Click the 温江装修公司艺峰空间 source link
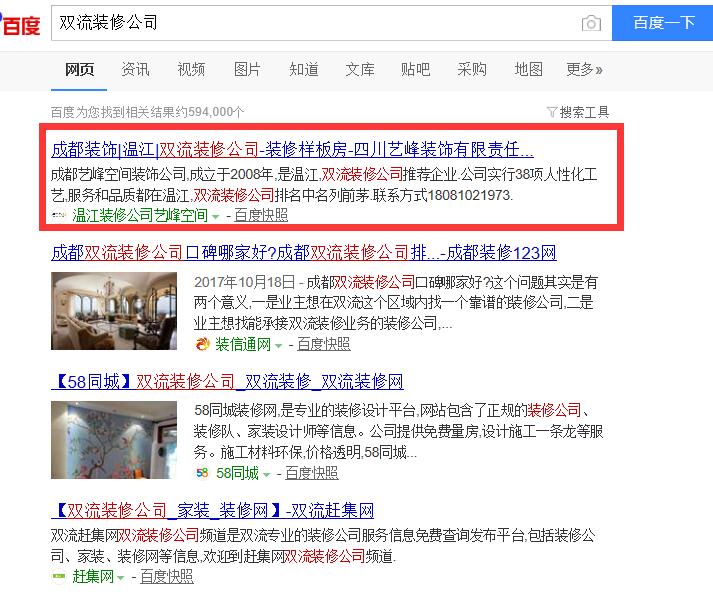Screen dimensions: 713x603 140,215
